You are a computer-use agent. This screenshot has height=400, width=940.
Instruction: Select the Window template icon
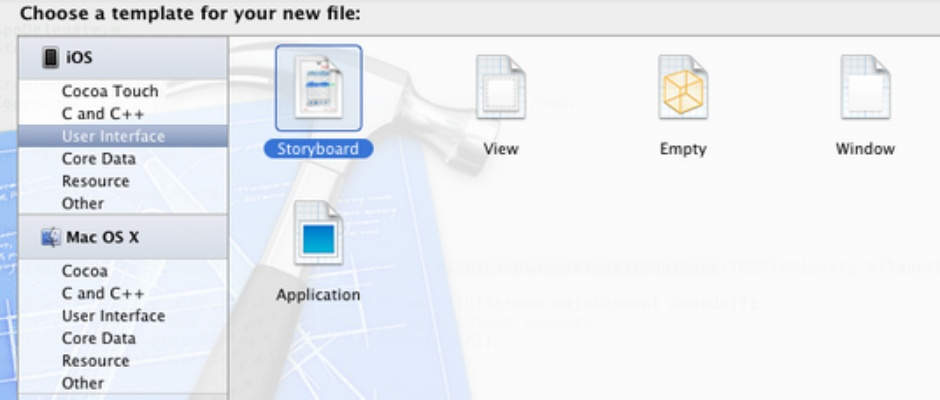pyautogui.click(x=865, y=87)
